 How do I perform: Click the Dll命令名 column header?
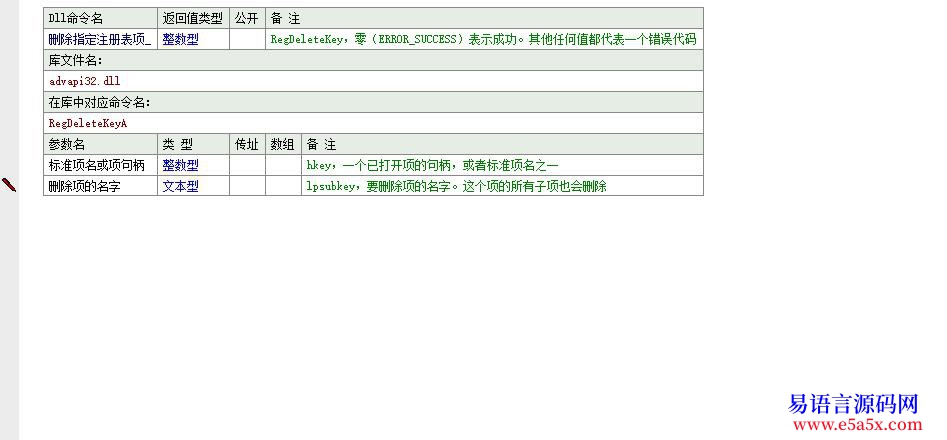click(x=100, y=19)
